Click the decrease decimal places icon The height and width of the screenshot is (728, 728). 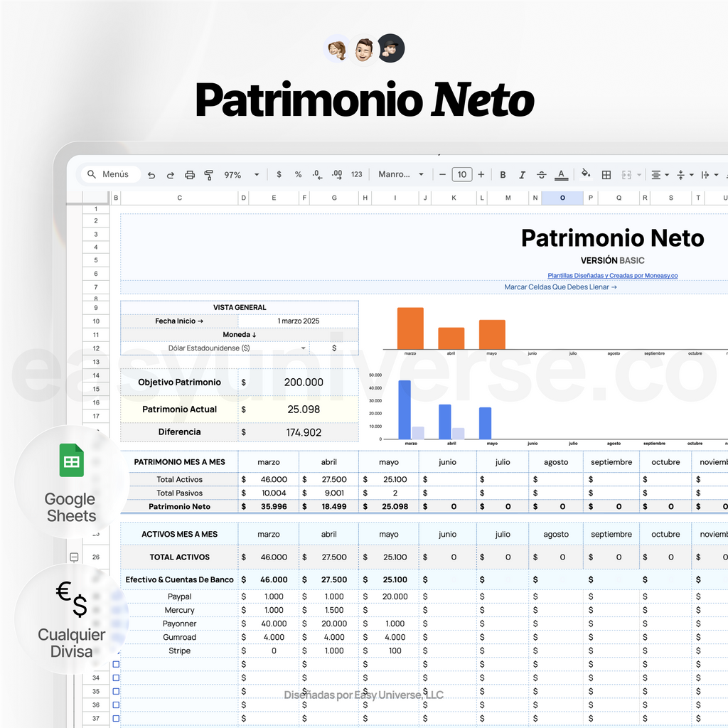317,174
